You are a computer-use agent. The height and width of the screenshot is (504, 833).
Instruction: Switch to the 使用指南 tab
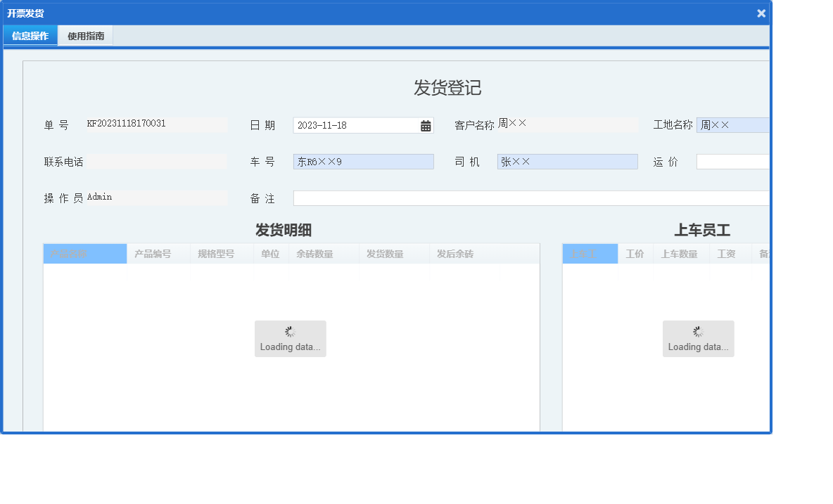point(84,35)
